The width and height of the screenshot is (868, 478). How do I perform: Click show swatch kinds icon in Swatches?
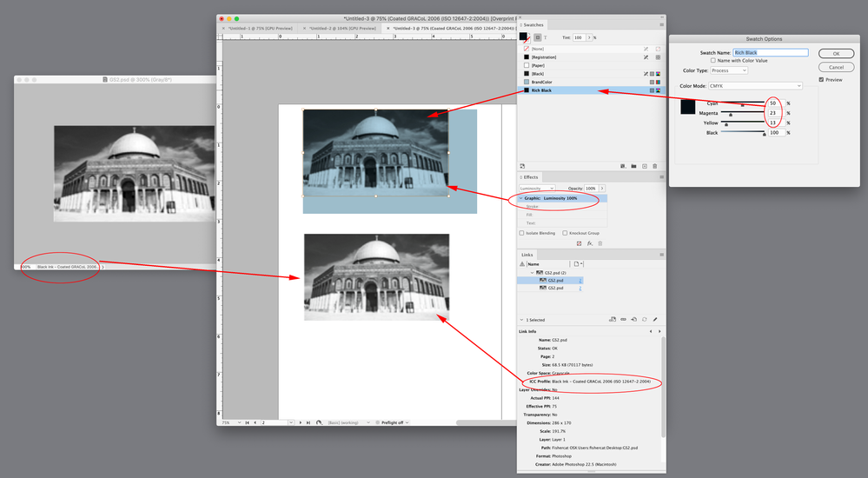point(623,166)
